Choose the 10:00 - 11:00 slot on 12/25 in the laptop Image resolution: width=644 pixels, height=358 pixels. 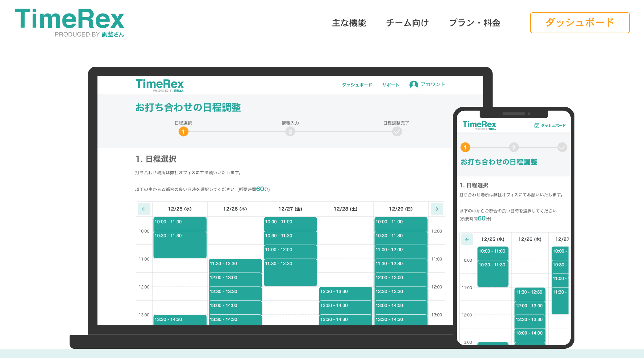180,224
